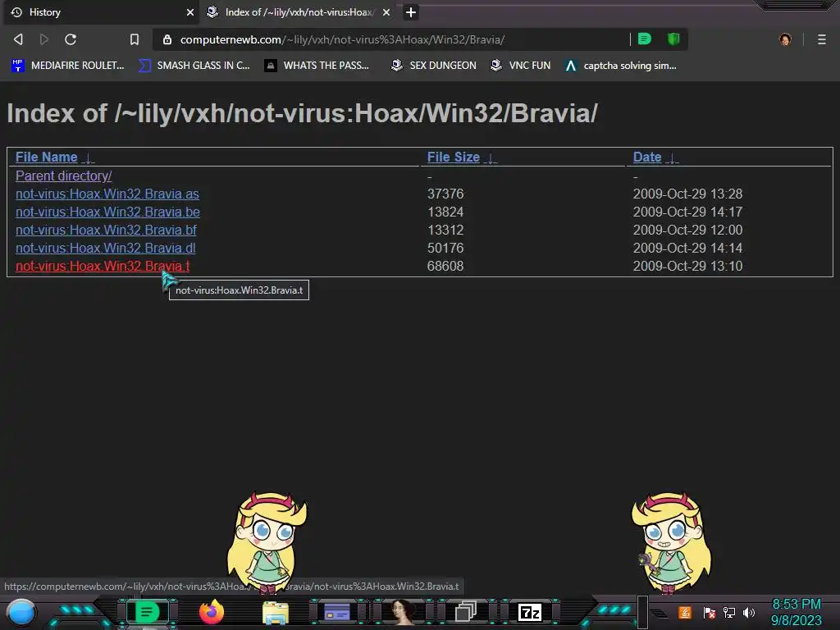Click the date 2009-Oct-29 14:17
840x630 pixels.
[688, 212]
